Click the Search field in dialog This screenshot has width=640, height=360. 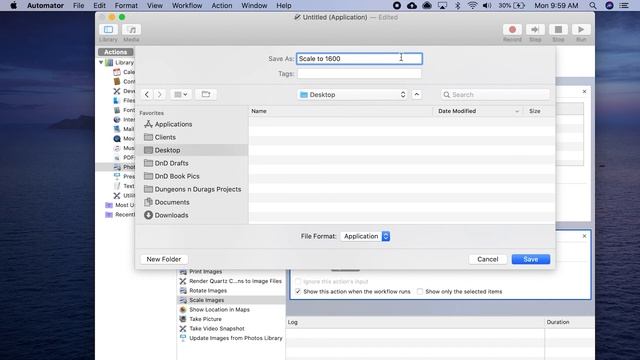coord(495,95)
